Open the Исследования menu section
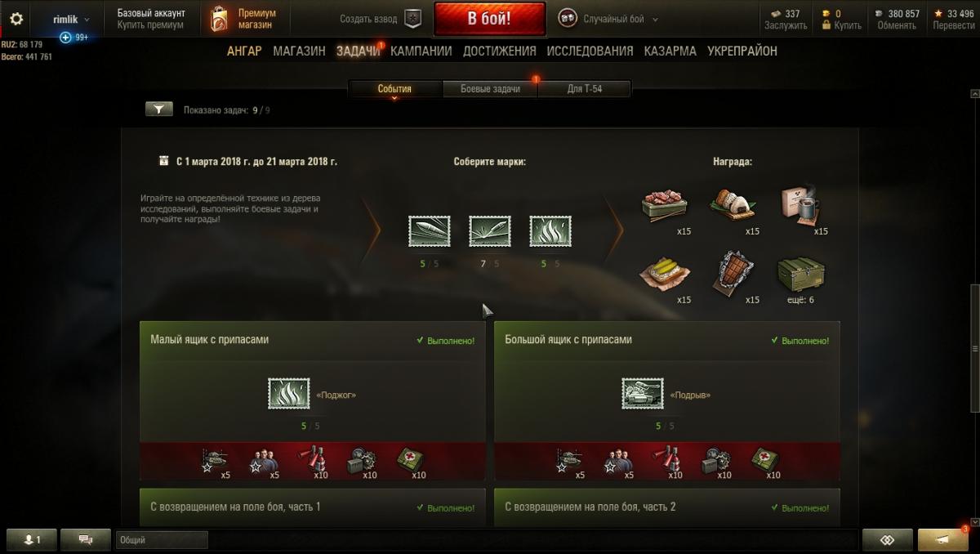The height and width of the screenshot is (554, 980). (590, 51)
